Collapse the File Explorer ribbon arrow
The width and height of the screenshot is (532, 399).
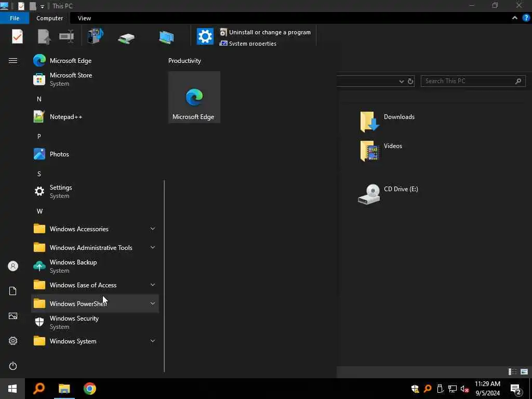[x=515, y=18]
